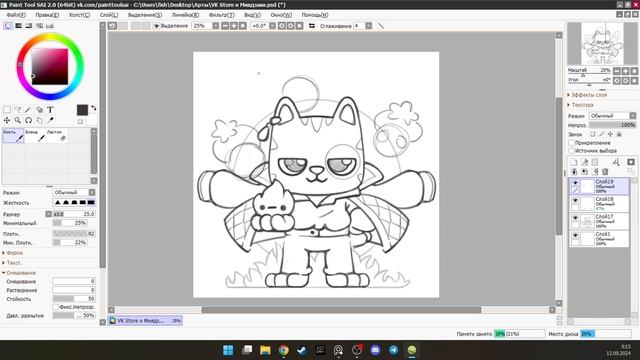This screenshot has height=360, width=640.
Task: Open the layer Режим blend mode dropdown
Action: pyautogui.click(x=613, y=116)
